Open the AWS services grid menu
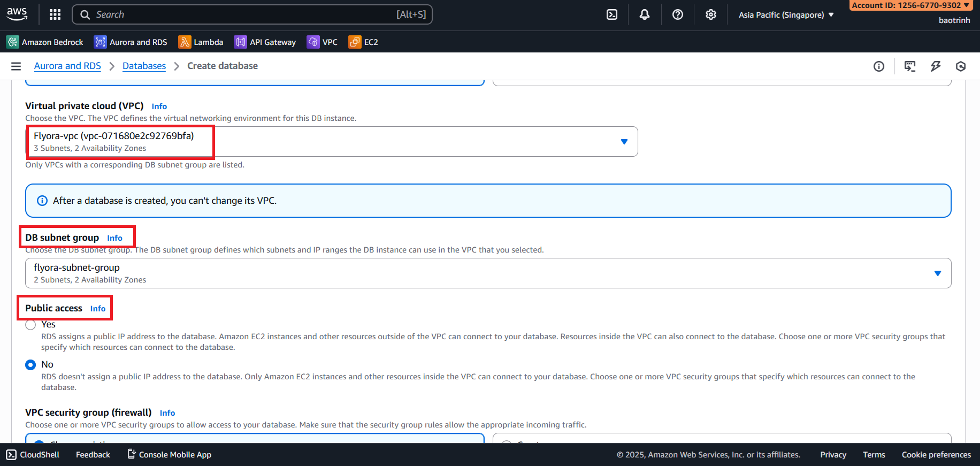This screenshot has width=980, height=466. (55, 14)
